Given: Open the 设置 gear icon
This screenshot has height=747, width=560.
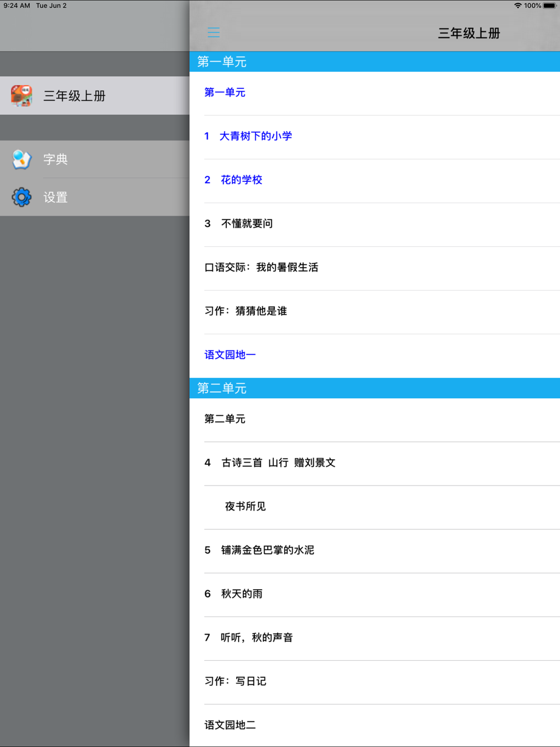Looking at the screenshot, I should (x=22, y=197).
